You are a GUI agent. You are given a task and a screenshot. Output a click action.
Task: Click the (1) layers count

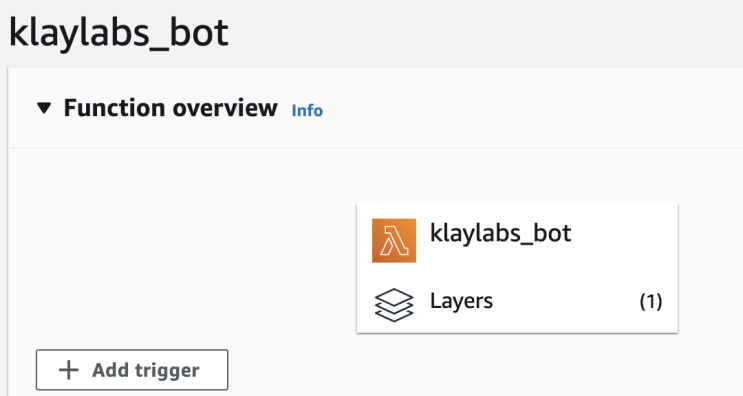(651, 301)
